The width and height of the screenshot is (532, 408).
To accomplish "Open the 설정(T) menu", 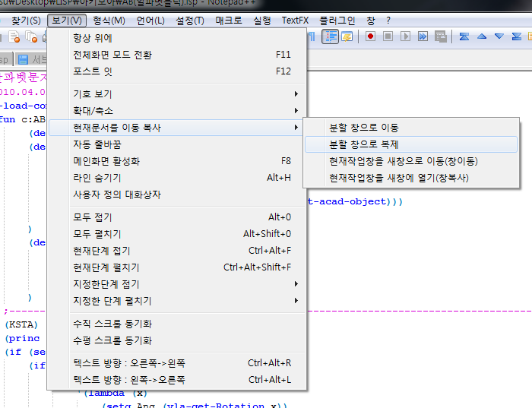I will (190, 21).
